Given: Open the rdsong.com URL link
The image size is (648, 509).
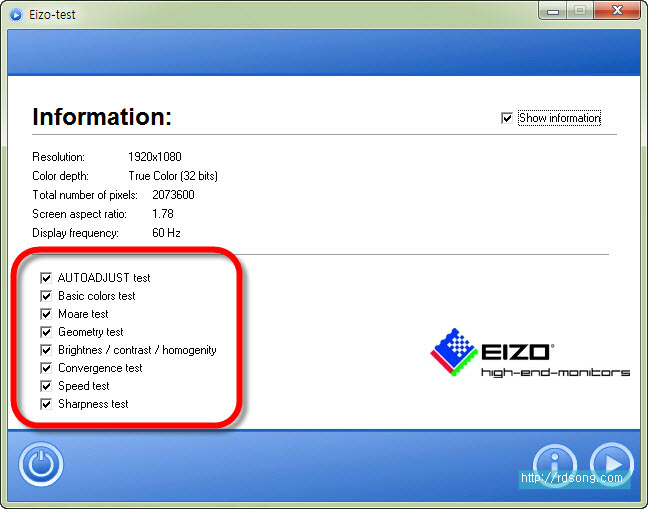Looking at the screenshot, I should pos(572,478).
